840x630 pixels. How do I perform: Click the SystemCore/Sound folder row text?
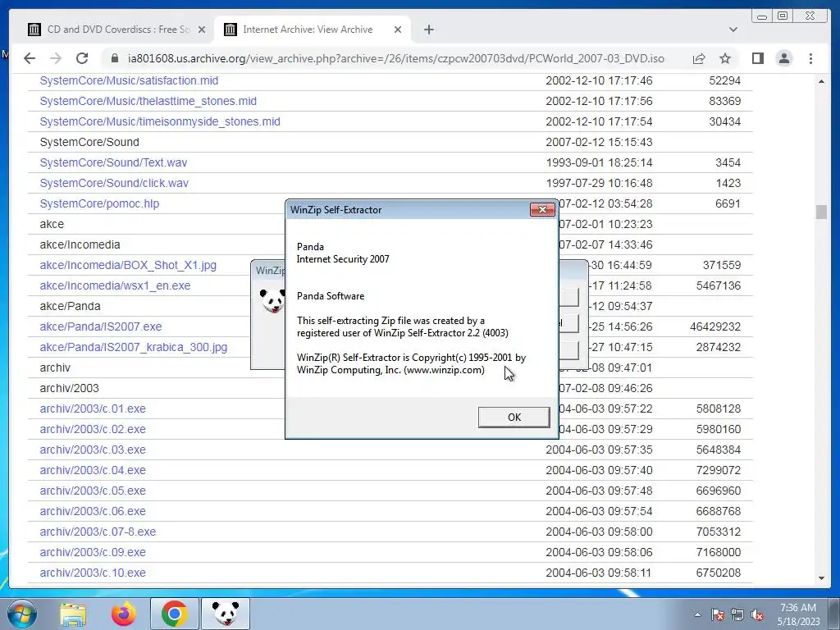pos(89,142)
